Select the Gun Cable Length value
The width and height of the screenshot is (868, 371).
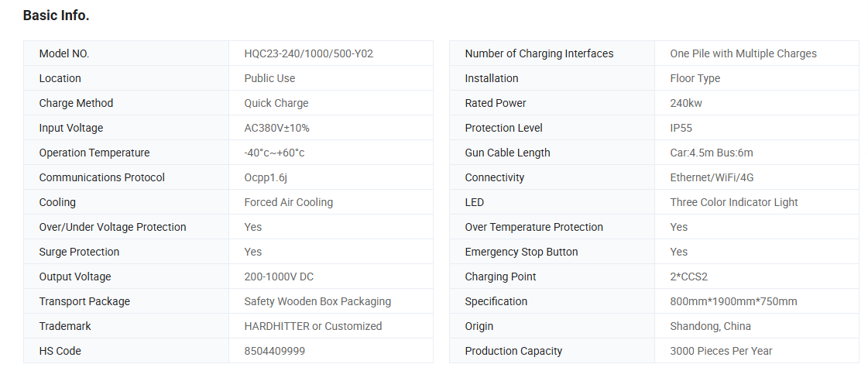[712, 153]
